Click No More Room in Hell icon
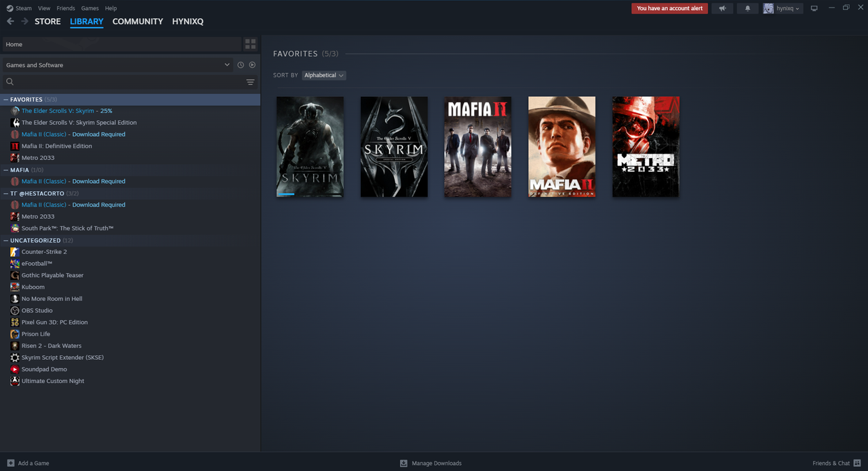Viewport: 868px width, 471px height. coord(15,299)
